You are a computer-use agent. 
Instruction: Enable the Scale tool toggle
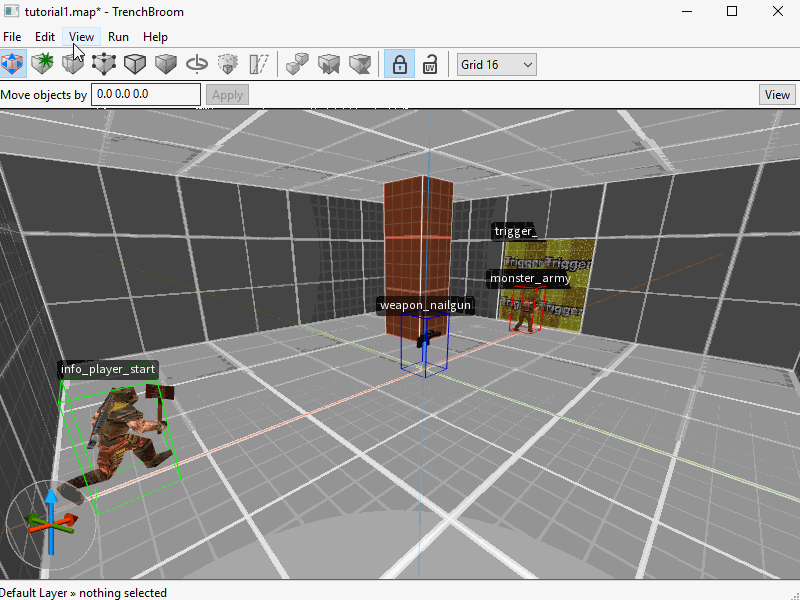[x=227, y=63]
